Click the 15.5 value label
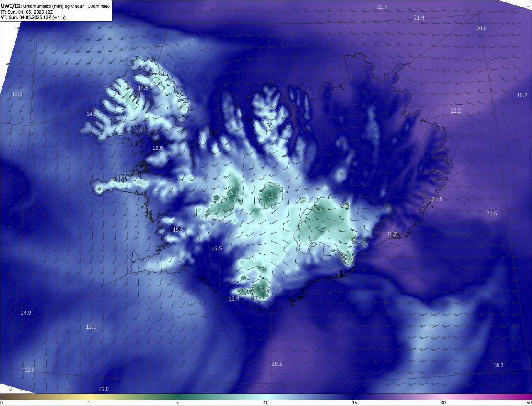The width and height of the screenshot is (532, 406). 217,249
